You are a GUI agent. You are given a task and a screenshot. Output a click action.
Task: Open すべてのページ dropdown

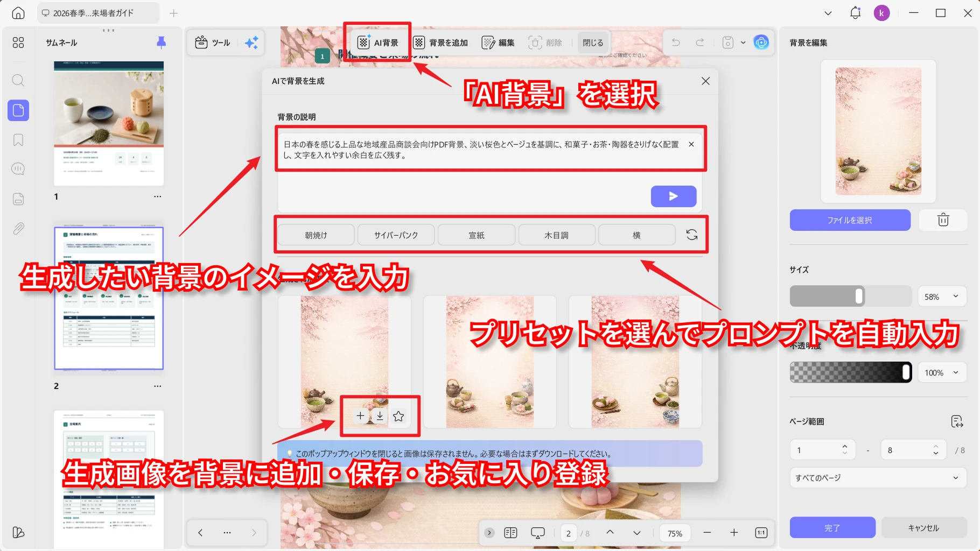[x=878, y=478]
